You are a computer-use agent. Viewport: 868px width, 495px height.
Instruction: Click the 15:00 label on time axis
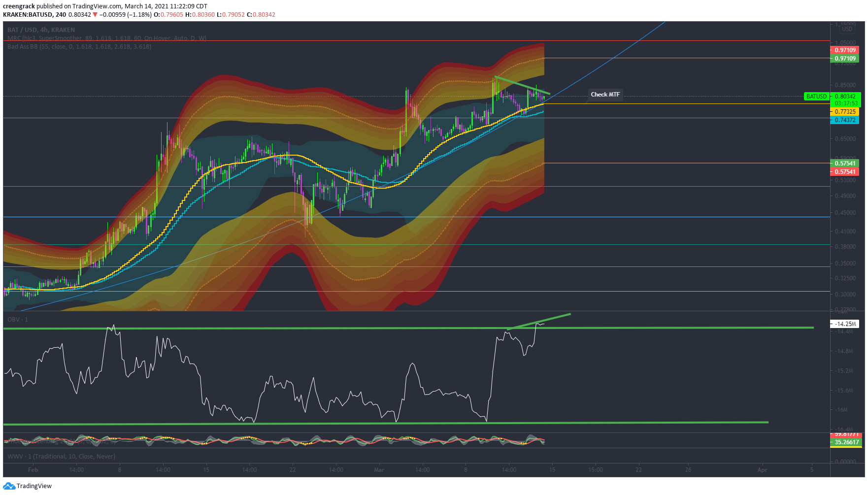coord(595,470)
